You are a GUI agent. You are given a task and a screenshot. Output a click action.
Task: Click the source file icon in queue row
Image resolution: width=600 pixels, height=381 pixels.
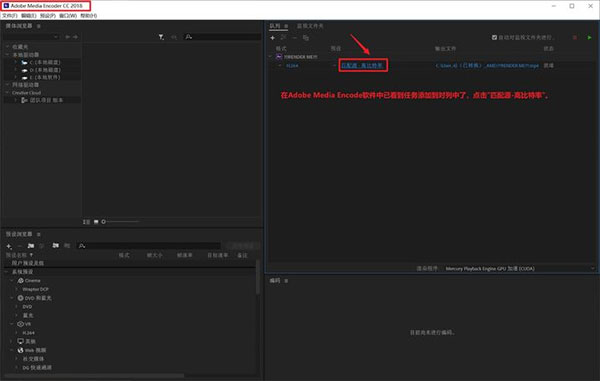click(279, 57)
